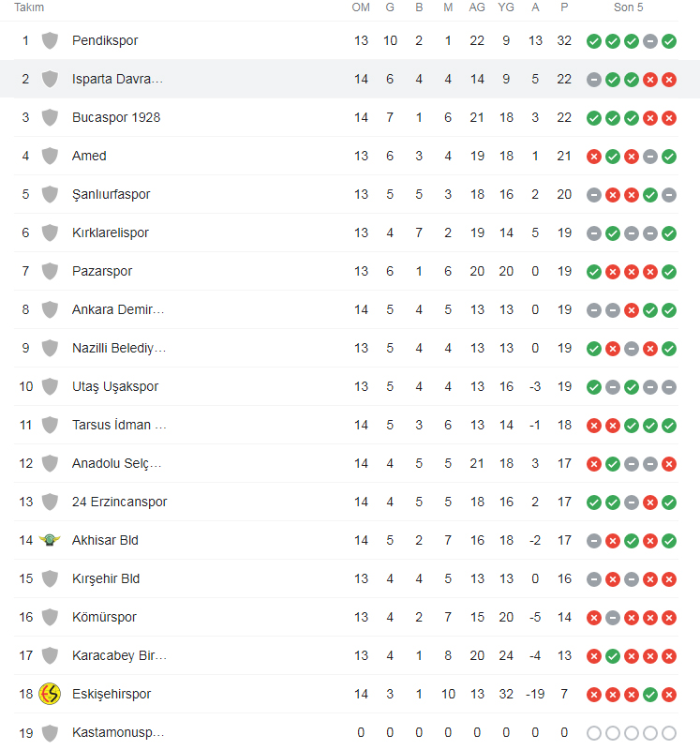Click Kömürspor's gray draw form icon
The width and height of the screenshot is (700, 750).
[613, 618]
